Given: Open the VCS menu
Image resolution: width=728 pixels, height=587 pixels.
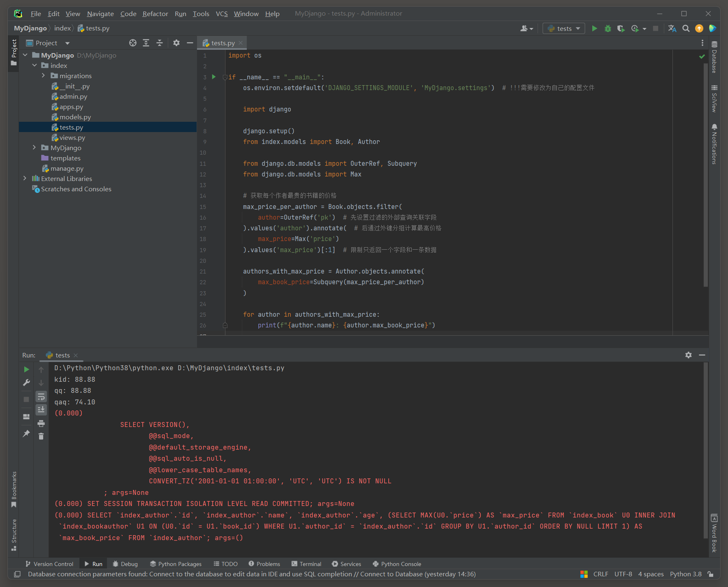Looking at the screenshot, I should 222,14.
